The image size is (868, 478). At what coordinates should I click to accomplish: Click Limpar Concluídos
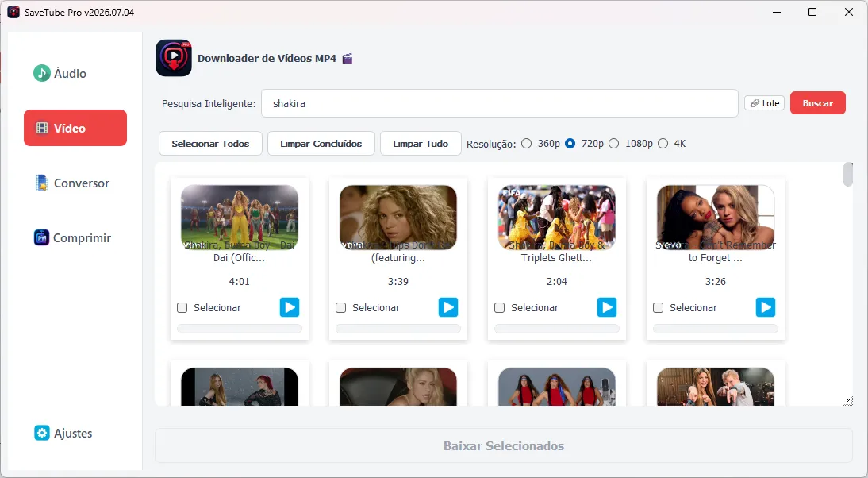[x=321, y=144]
